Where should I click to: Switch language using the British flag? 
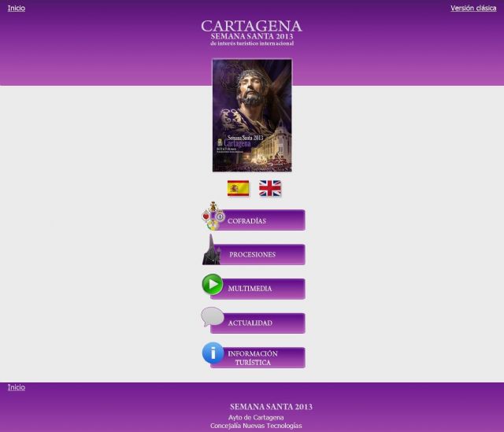270,188
